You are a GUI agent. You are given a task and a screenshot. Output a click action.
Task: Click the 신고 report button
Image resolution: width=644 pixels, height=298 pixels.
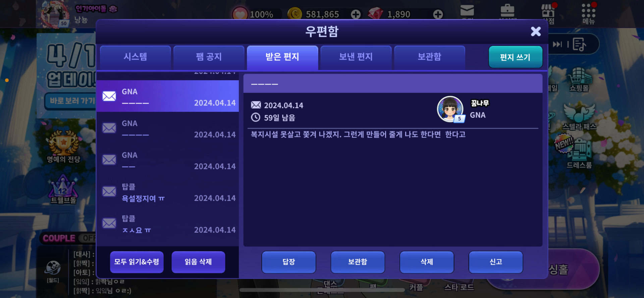[496, 262]
